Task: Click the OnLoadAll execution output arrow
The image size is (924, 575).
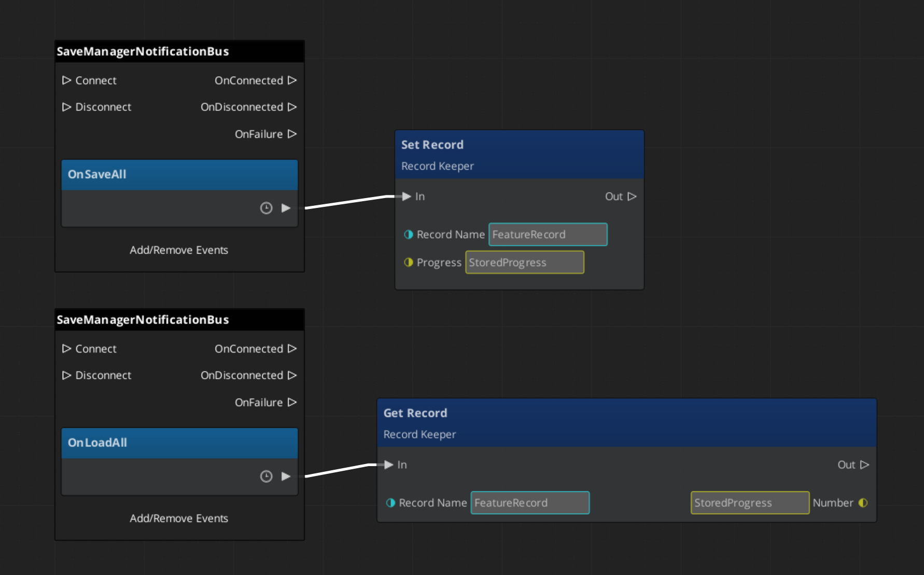Action: [x=286, y=476]
